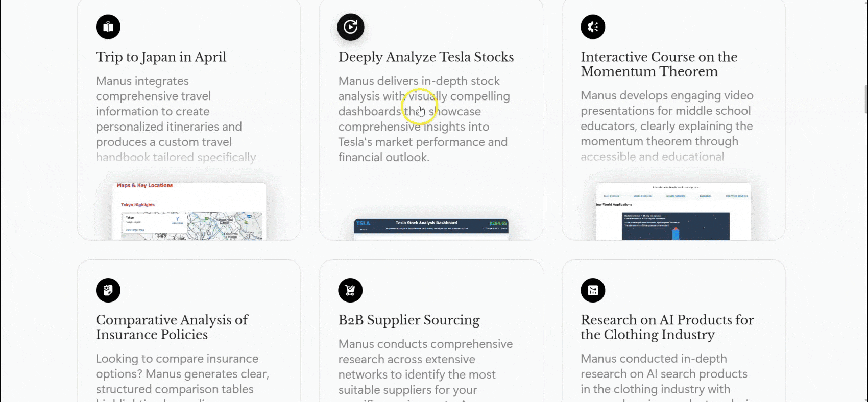Screen dimensions: 868x402
Task: Open Deeply Analyze Tesla Stocks title
Action: tap(426, 57)
